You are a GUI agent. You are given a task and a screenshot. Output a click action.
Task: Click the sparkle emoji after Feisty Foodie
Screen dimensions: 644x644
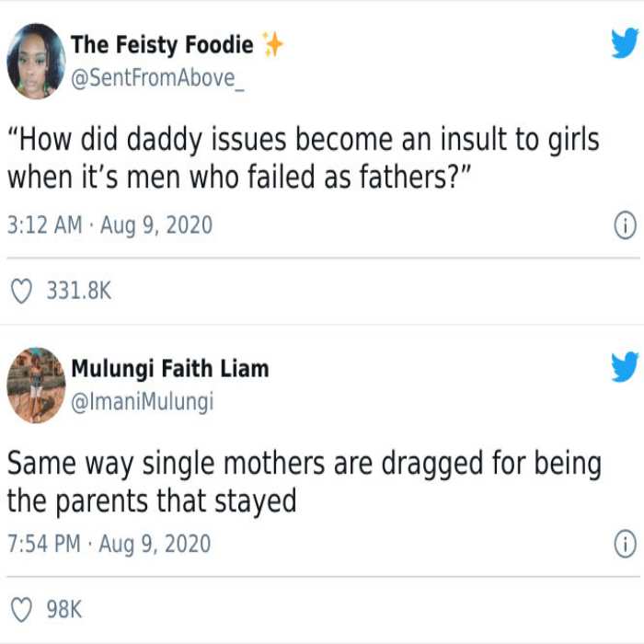click(x=272, y=44)
